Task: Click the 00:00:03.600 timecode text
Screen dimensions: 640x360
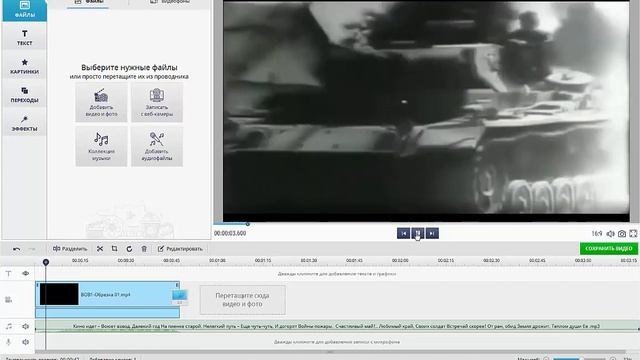Action: [x=230, y=233]
